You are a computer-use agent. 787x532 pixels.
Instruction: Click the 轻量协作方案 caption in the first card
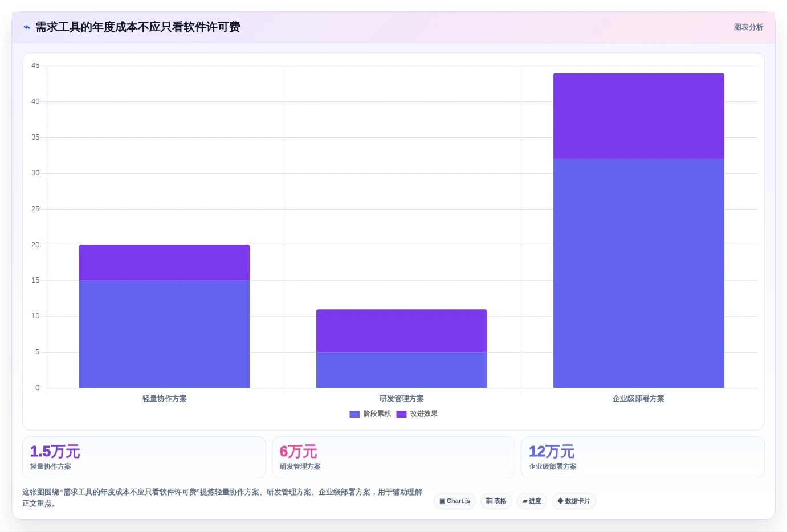51,466
